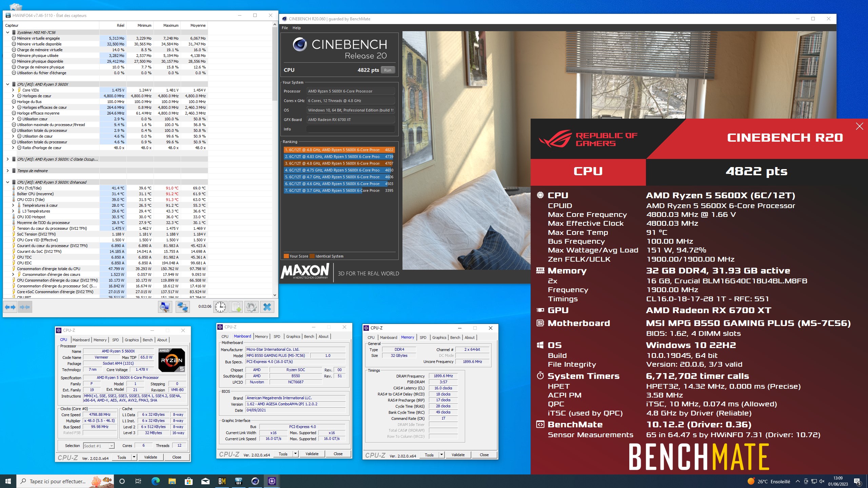
Task: Click Close in right CPU-Z window
Action: tap(484, 455)
